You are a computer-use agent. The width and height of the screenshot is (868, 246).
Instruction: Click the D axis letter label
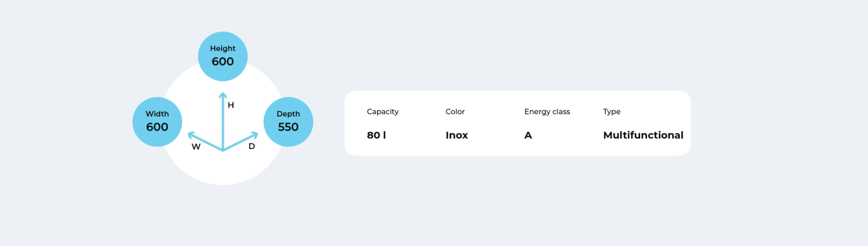252,146
